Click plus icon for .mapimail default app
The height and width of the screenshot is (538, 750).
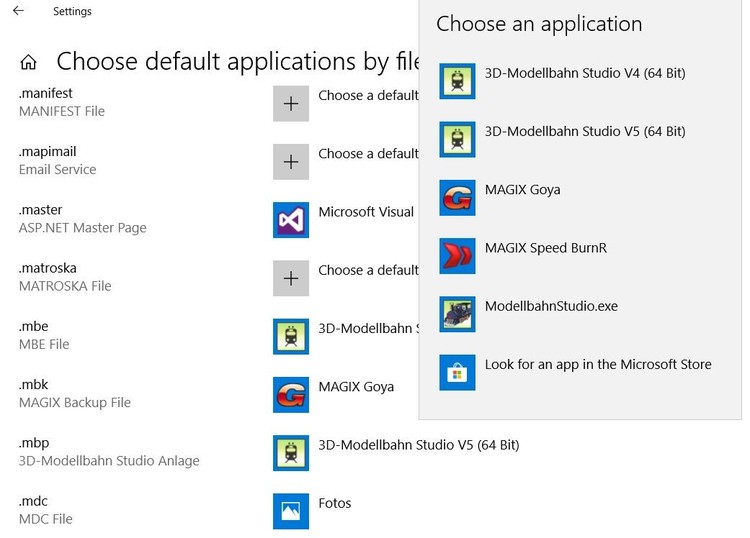pyautogui.click(x=291, y=162)
